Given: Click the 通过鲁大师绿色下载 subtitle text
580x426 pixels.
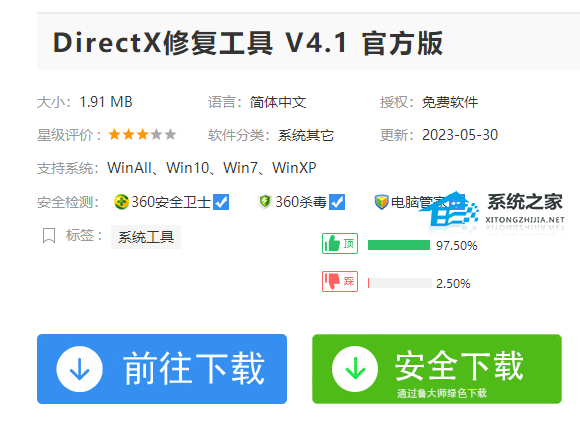Looking at the screenshot, I should tap(442, 393).
